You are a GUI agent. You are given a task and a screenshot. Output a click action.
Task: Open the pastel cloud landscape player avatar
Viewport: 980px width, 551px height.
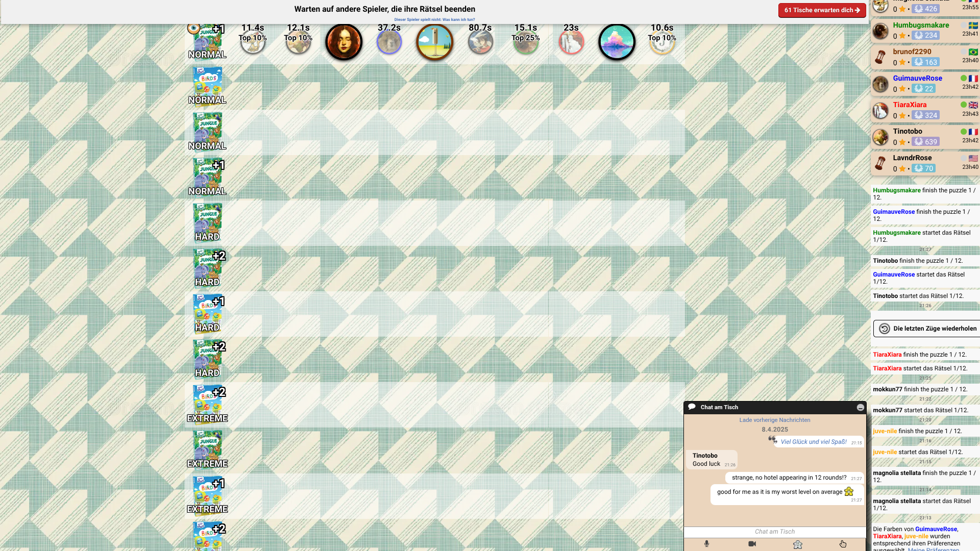617,42
